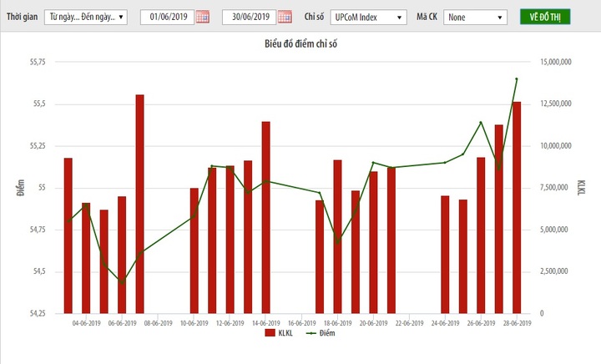Expand the 'Từ ngày... Đến ngày...' time dropdown
This screenshot has height=364, width=601.
pos(85,17)
